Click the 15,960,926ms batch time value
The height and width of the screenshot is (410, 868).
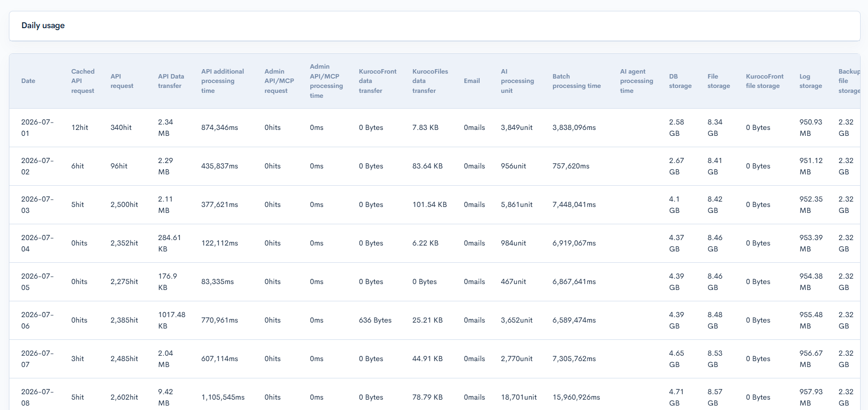pos(576,397)
